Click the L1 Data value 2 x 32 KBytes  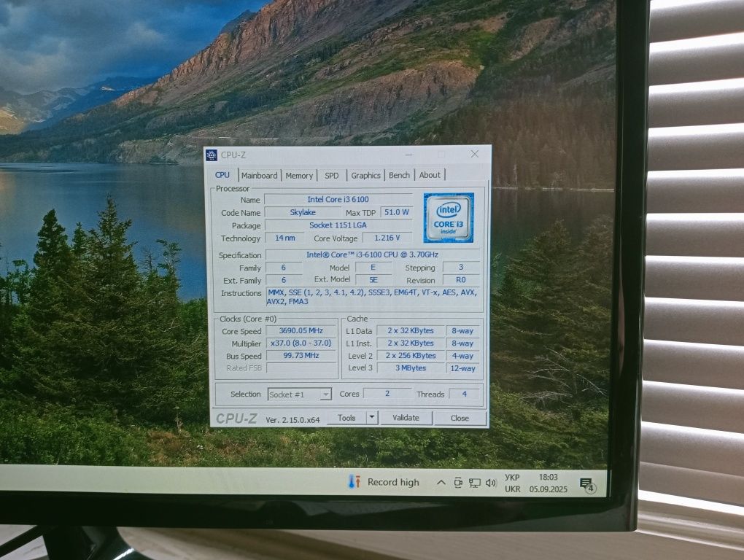click(411, 330)
